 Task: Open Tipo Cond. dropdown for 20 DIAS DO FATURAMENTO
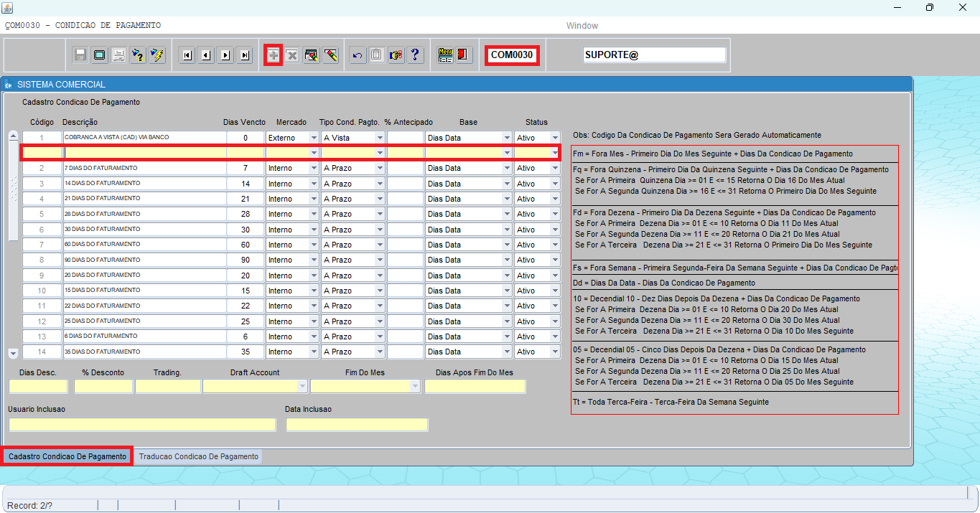(380, 276)
